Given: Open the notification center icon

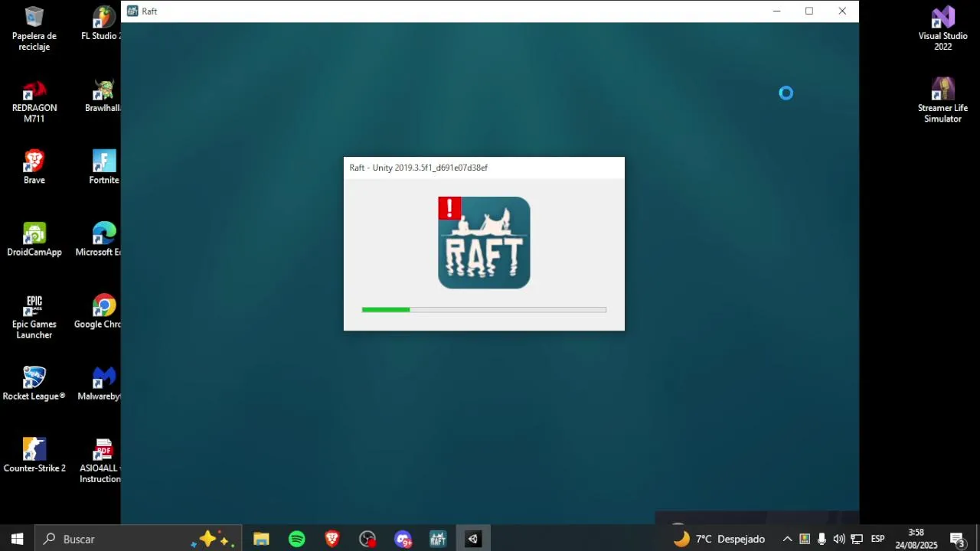Looking at the screenshot, I should point(957,539).
